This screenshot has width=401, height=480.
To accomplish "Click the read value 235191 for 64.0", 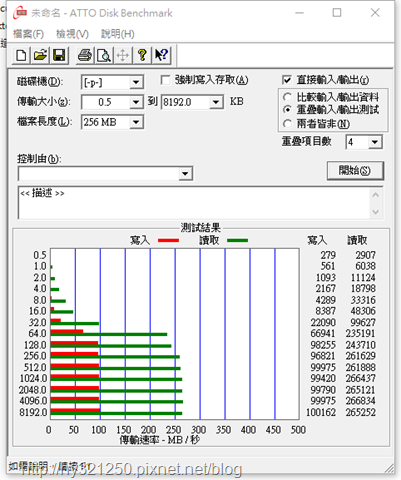I will 361,333.
